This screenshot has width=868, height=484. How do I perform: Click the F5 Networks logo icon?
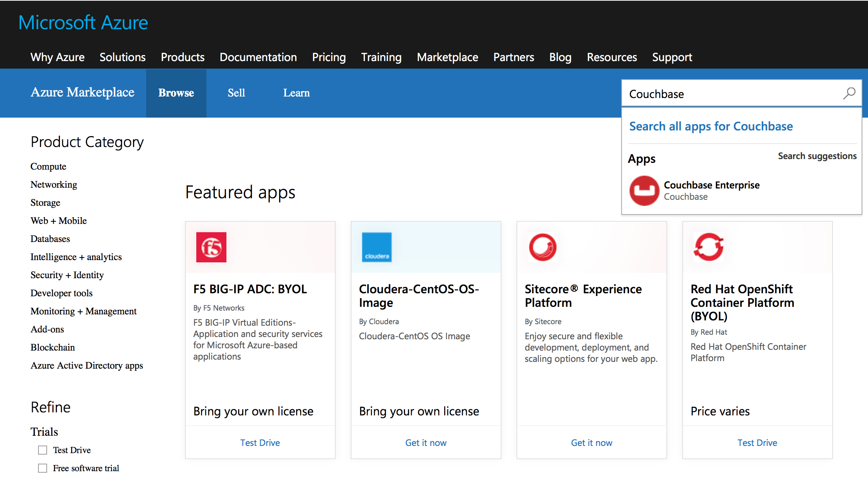click(x=211, y=247)
